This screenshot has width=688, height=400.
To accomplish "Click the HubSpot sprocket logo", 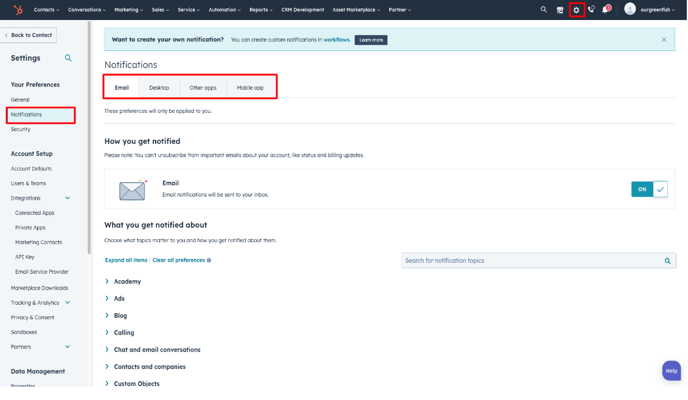I will pos(18,9).
